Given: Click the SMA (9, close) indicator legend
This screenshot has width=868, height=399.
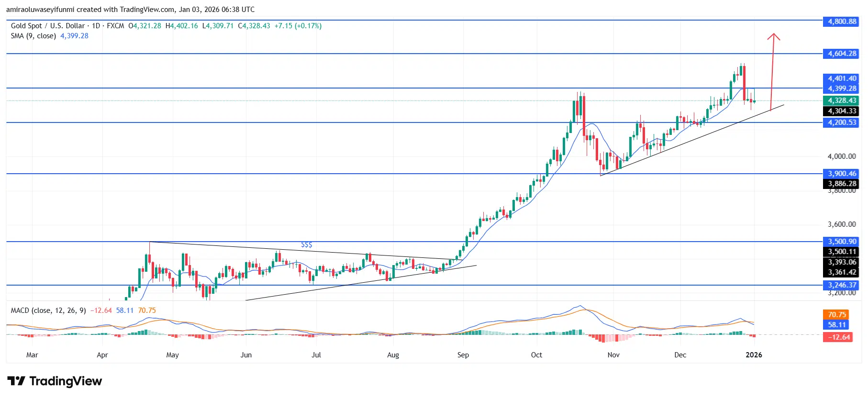Looking at the screenshot, I should coord(33,36).
